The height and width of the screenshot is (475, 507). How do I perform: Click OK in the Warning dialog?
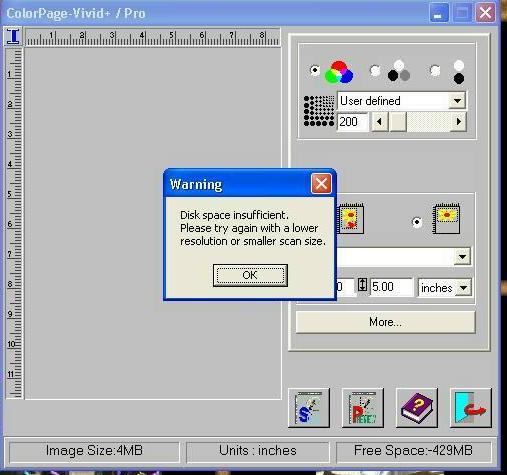[x=250, y=275]
